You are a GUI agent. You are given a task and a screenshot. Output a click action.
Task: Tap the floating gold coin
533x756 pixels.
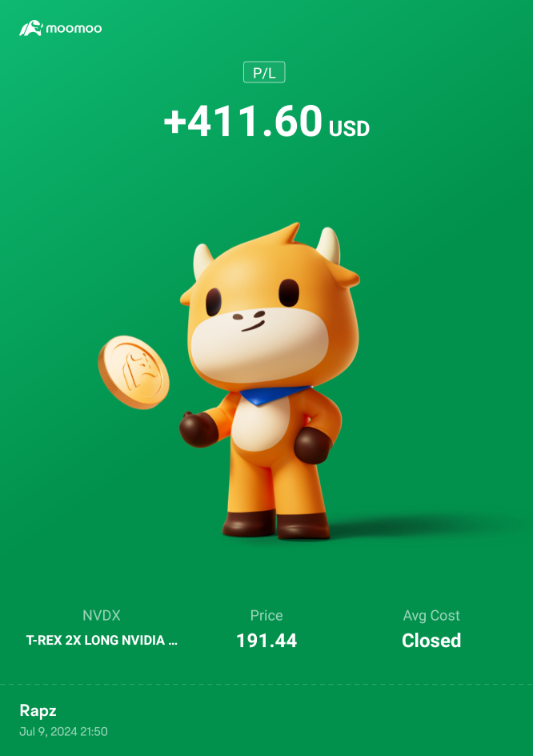134,372
